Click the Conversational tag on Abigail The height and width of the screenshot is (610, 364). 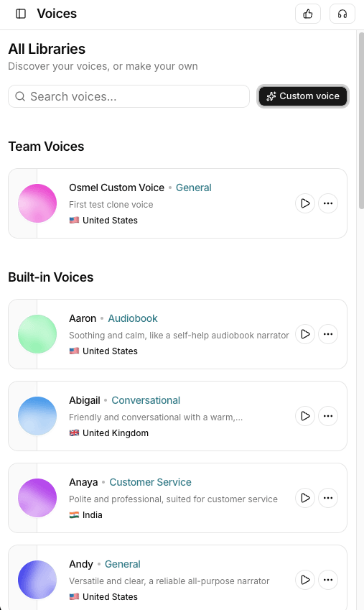[146, 400]
